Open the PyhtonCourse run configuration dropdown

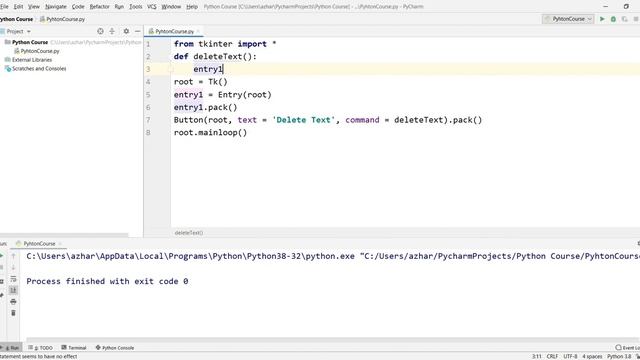(x=568, y=19)
